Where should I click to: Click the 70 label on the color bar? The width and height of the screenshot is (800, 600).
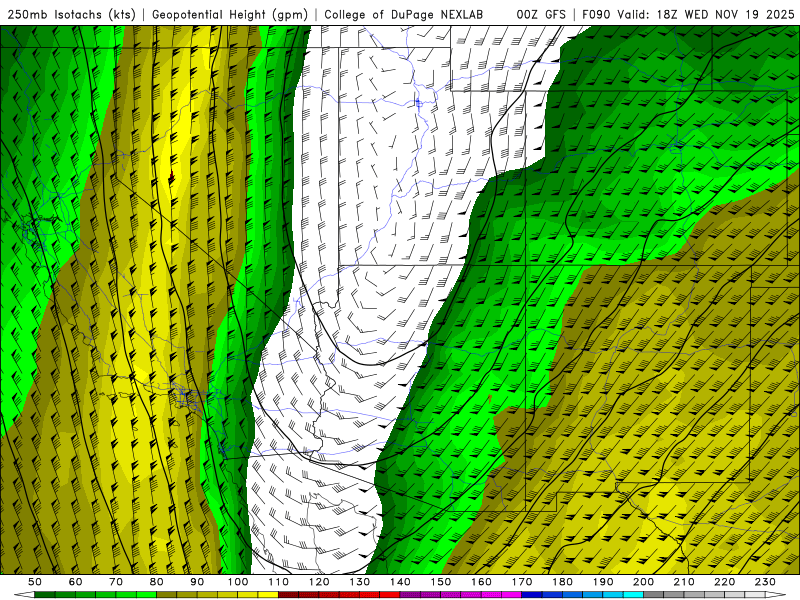tap(116, 582)
